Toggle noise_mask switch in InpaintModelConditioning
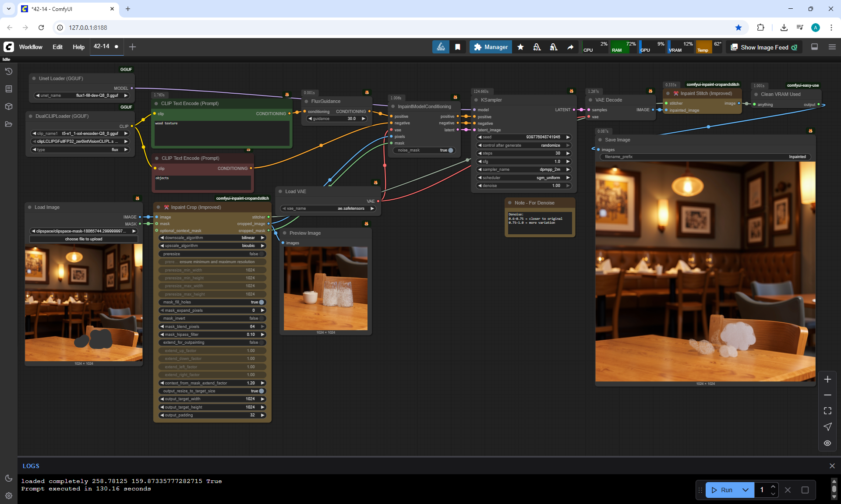Viewport: 841px width, 504px height. pos(450,150)
